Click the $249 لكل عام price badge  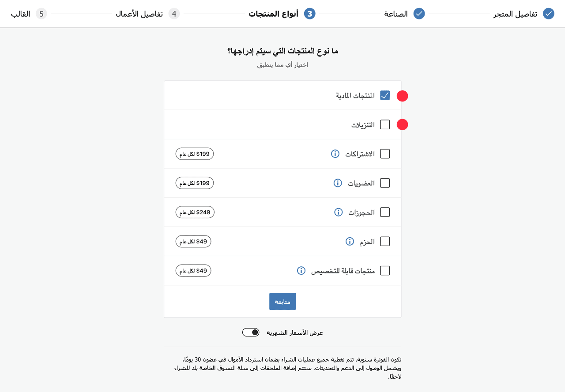[195, 212]
